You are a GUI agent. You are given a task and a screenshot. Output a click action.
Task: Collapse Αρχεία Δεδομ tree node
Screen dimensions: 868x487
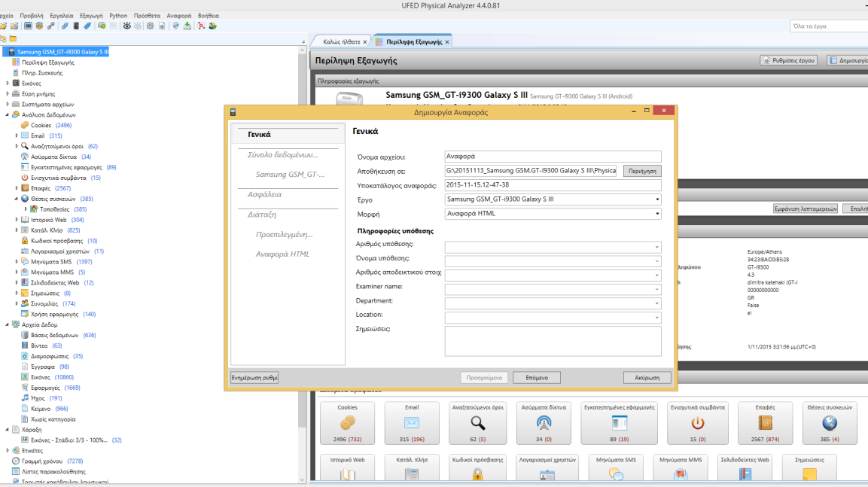click(8, 325)
